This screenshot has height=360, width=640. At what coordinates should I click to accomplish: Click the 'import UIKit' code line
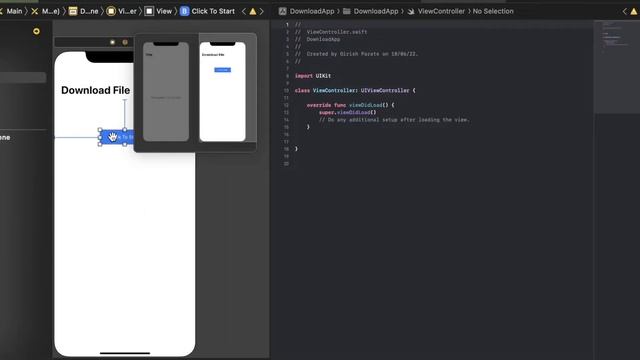(313, 76)
